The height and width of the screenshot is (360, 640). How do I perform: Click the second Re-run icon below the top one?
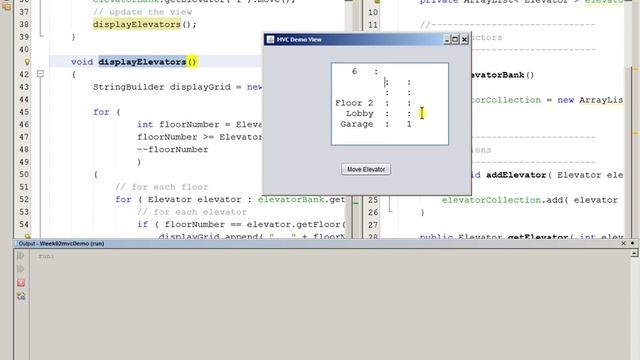point(21,269)
